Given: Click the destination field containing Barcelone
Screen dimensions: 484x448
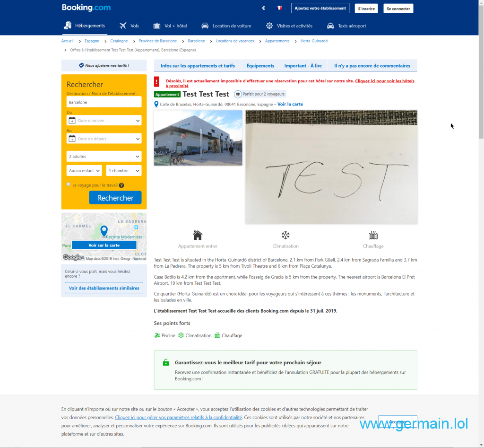Looking at the screenshot, I should point(104,102).
